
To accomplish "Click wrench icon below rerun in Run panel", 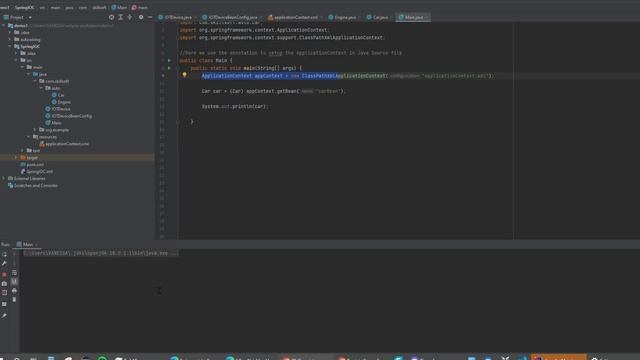I will point(4,264).
